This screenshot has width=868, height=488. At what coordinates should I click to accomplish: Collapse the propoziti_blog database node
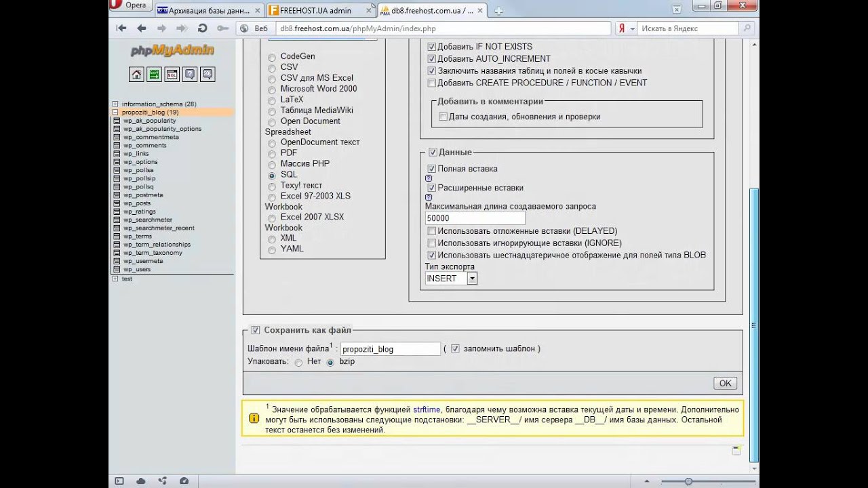click(115, 112)
